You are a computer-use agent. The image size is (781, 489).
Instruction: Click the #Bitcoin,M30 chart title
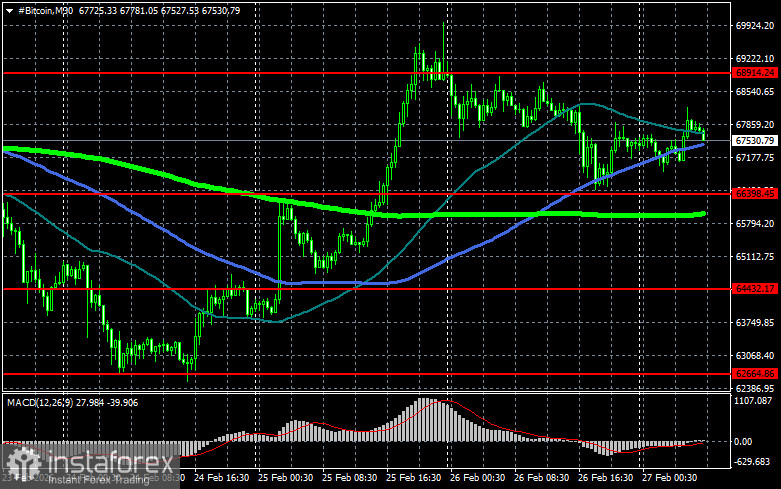[x=45, y=10]
